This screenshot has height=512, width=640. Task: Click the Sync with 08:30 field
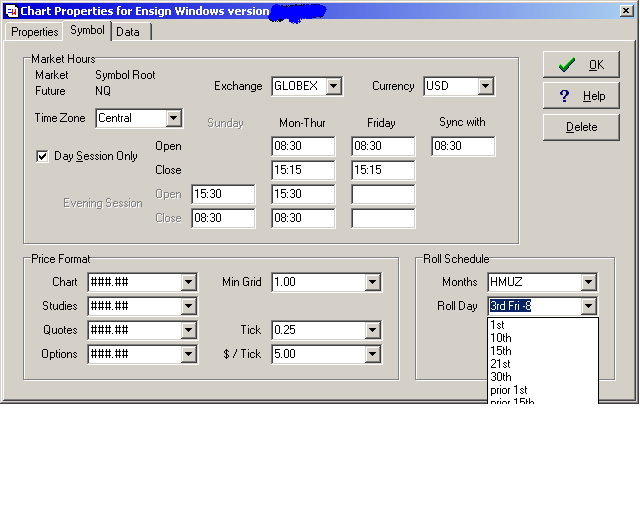(x=463, y=146)
